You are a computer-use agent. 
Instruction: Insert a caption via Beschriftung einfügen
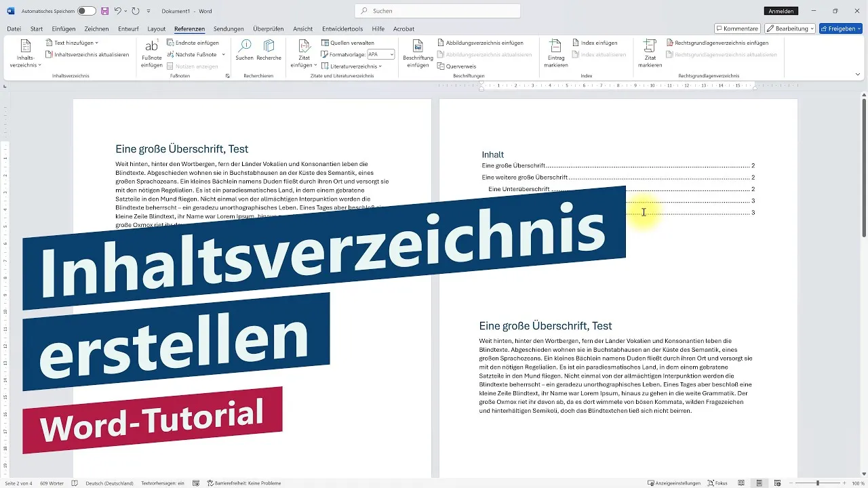[417, 54]
